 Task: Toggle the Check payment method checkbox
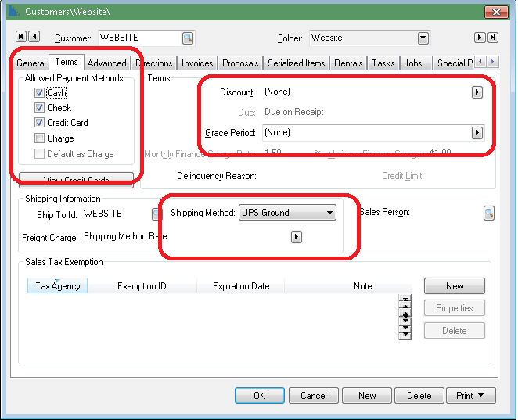click(x=39, y=108)
